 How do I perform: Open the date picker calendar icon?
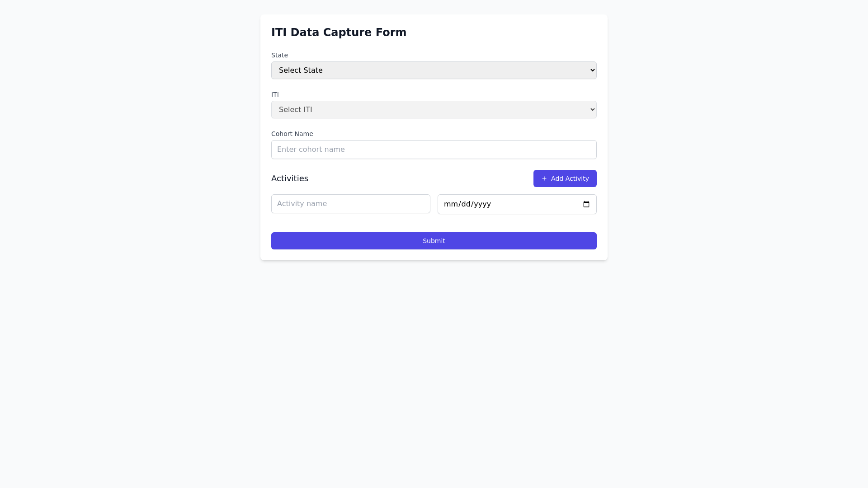click(586, 204)
